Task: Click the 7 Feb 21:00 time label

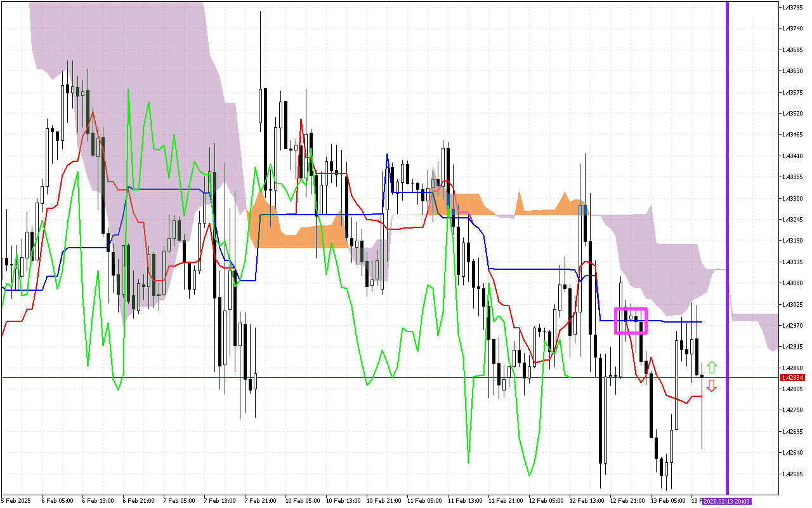Action: coord(261,501)
